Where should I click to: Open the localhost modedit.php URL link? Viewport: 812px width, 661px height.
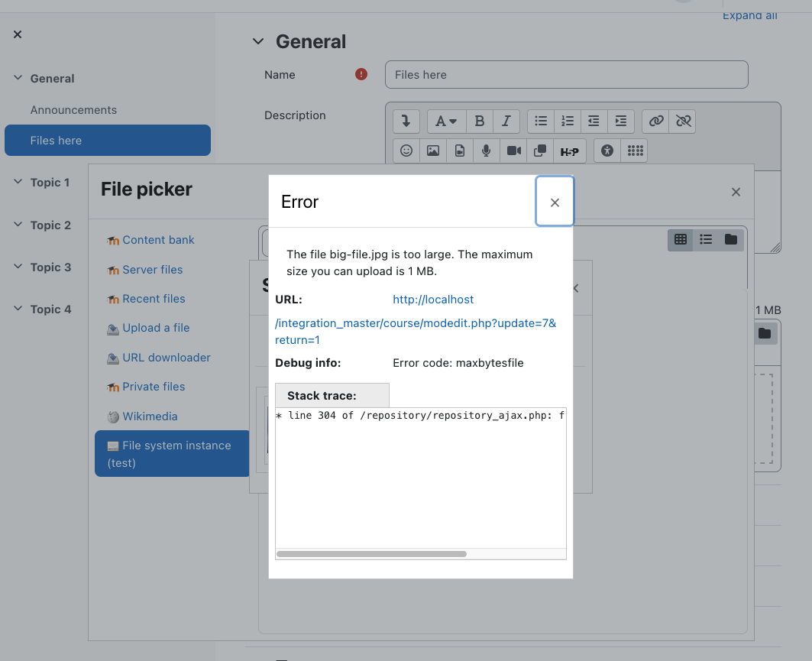tap(416, 319)
